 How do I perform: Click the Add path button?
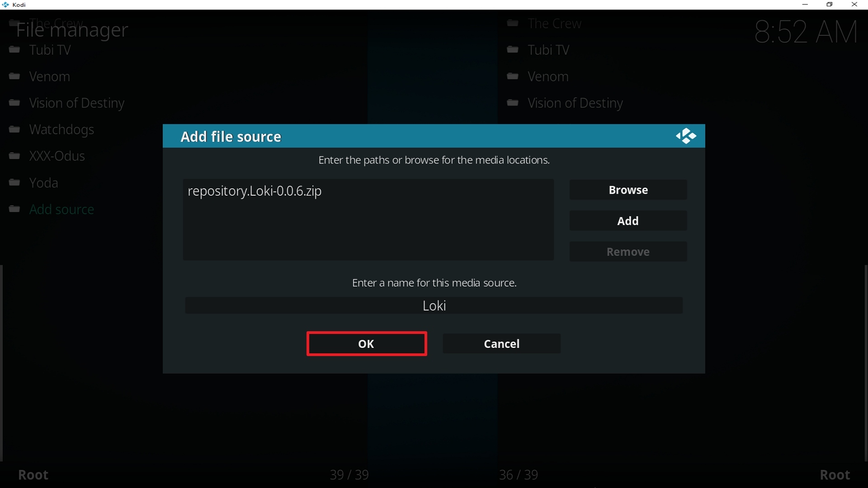[628, 221]
